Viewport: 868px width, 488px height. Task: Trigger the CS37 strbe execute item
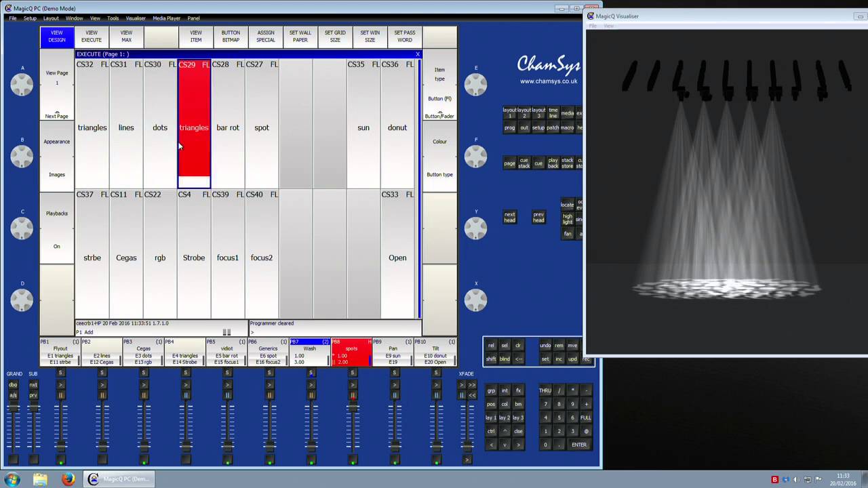pos(92,254)
